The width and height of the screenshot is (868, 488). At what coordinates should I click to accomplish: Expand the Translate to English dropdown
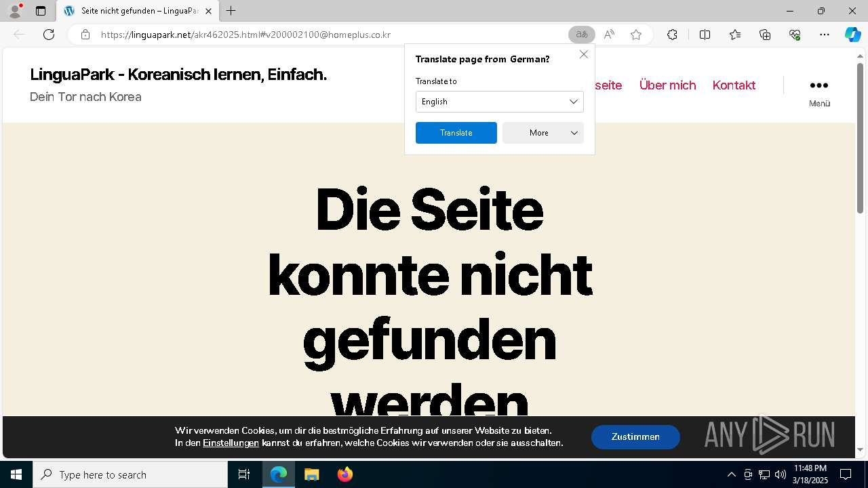(x=500, y=102)
